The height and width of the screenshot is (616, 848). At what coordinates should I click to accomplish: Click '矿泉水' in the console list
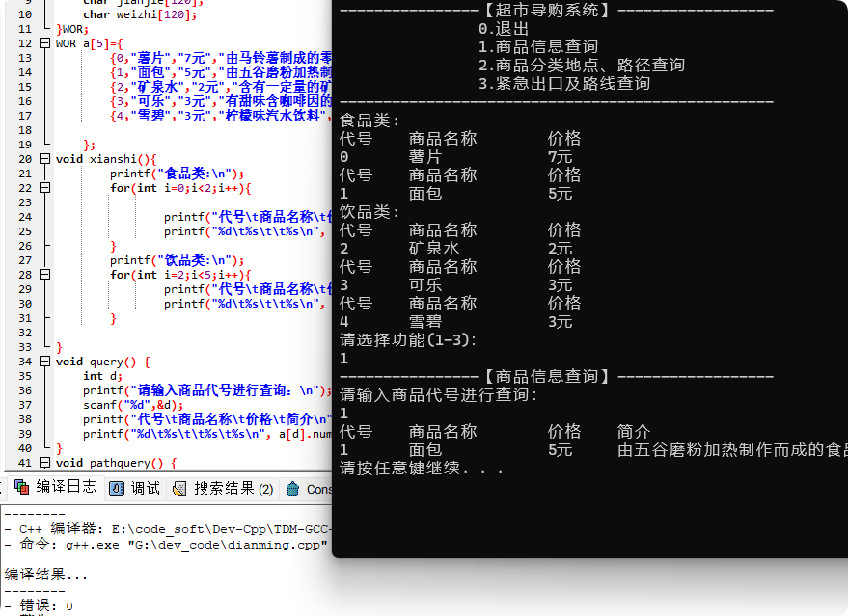coord(434,249)
